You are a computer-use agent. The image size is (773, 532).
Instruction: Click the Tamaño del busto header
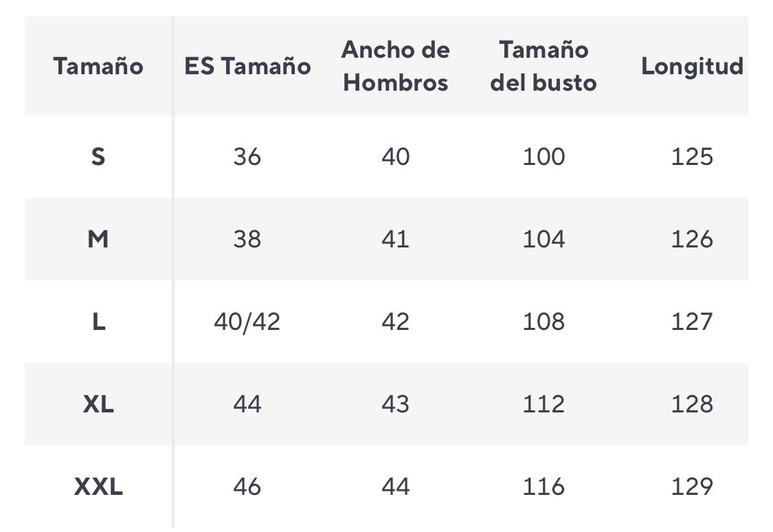[544, 67]
